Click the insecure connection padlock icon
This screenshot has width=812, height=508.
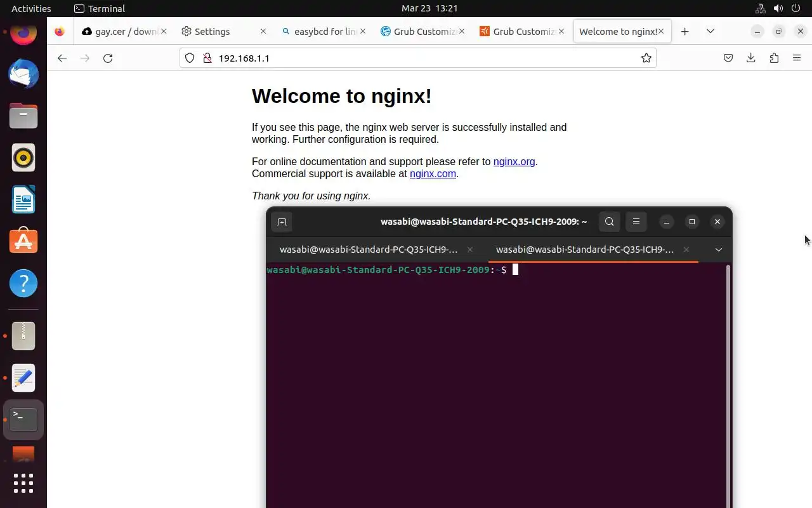pos(206,58)
